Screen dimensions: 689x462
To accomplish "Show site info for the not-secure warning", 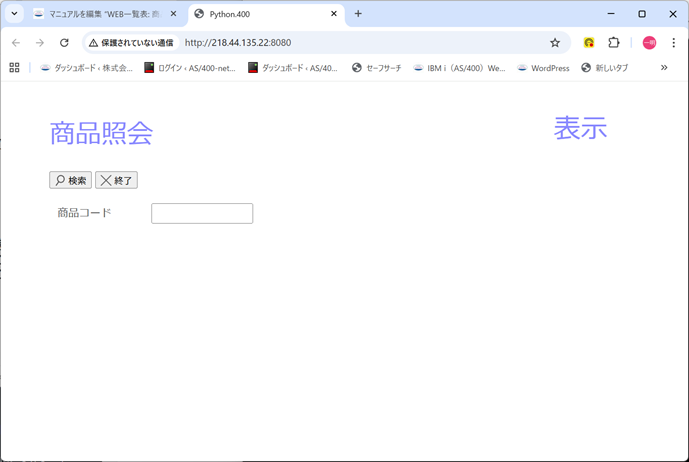I will pos(130,43).
